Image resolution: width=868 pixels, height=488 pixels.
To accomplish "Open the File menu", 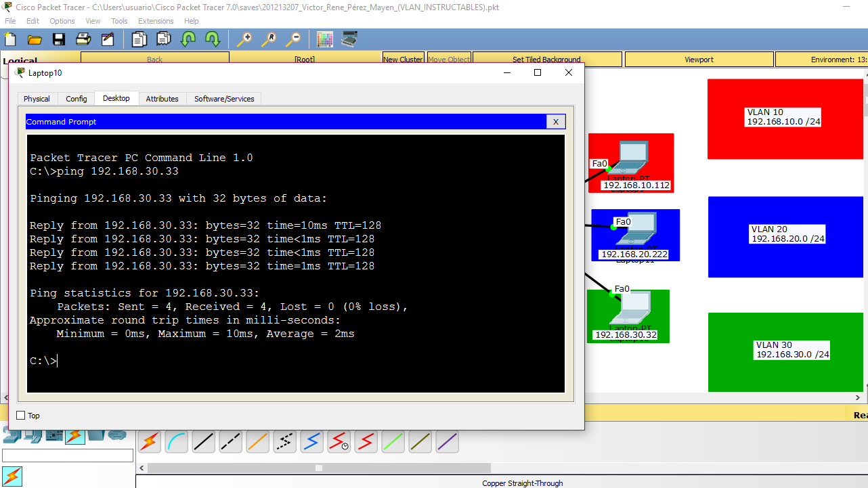I will click(10, 21).
